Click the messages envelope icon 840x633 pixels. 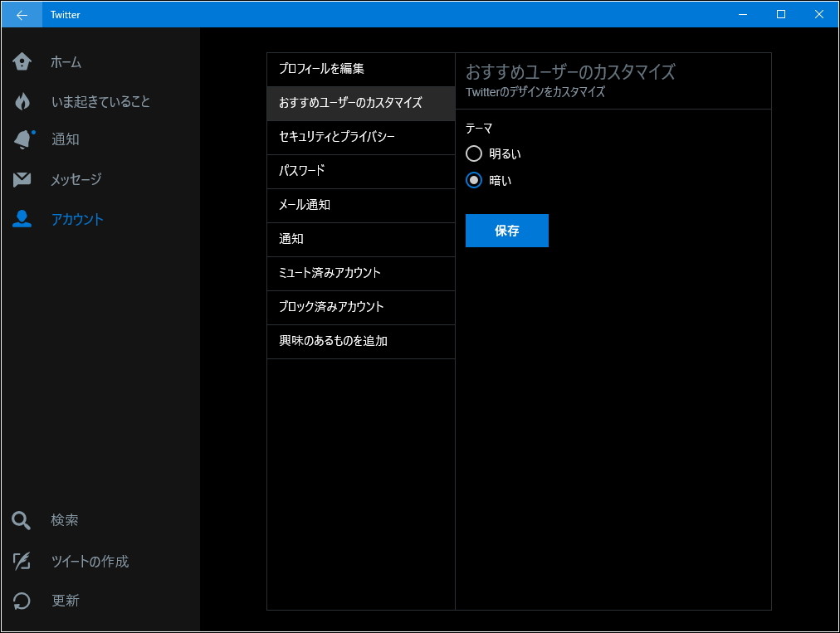click(x=22, y=179)
